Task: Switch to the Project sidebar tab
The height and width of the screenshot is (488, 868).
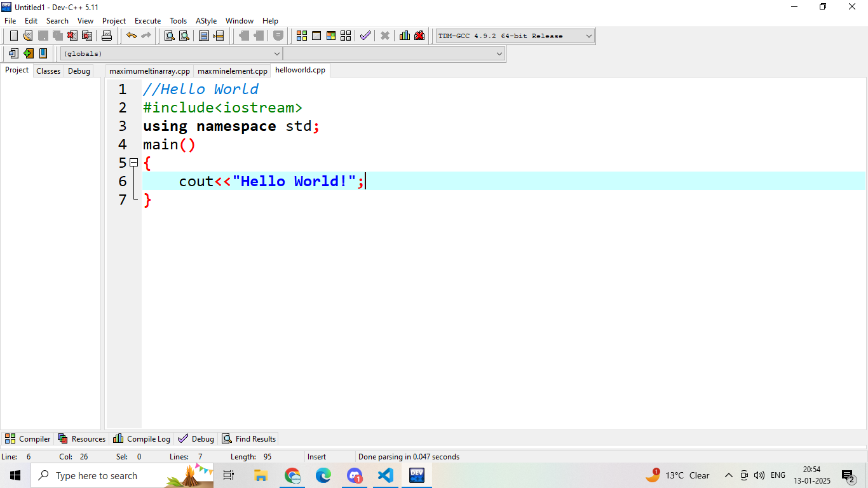Action: (17, 70)
